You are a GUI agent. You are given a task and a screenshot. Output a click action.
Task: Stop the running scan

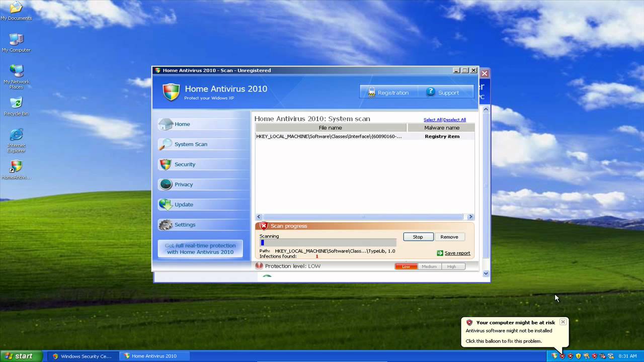click(418, 237)
